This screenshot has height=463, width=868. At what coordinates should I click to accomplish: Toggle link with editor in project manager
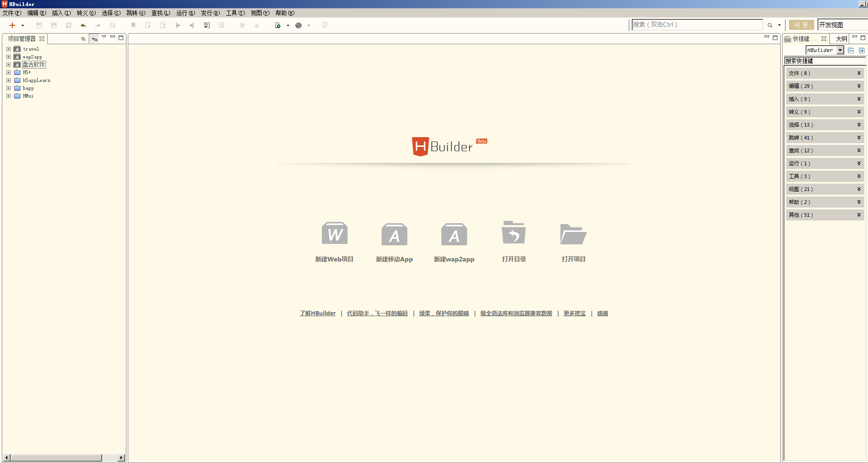tap(94, 39)
